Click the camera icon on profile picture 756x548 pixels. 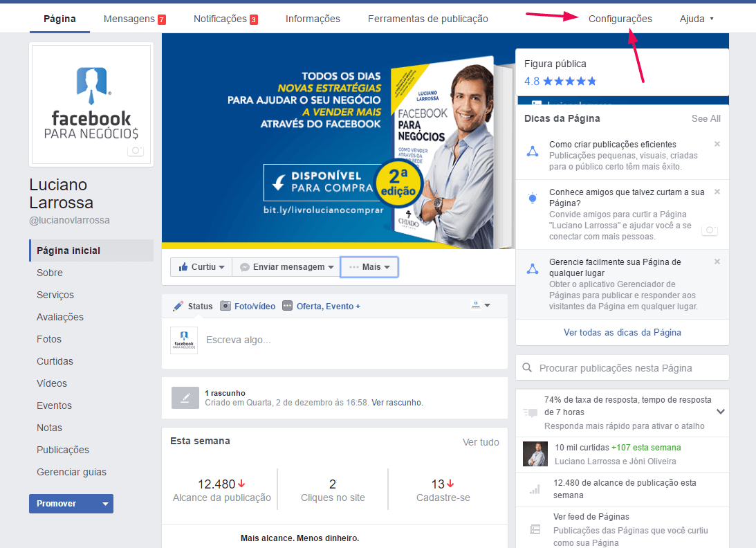click(x=136, y=151)
